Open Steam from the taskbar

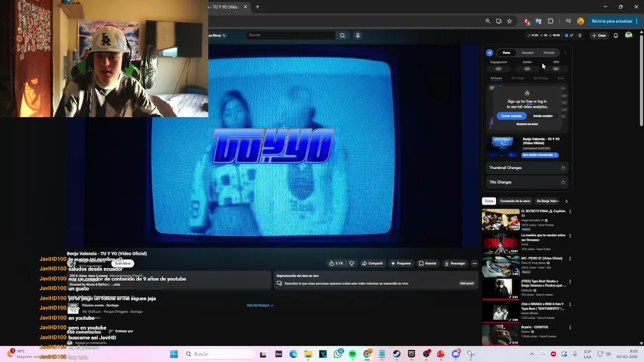click(396, 354)
